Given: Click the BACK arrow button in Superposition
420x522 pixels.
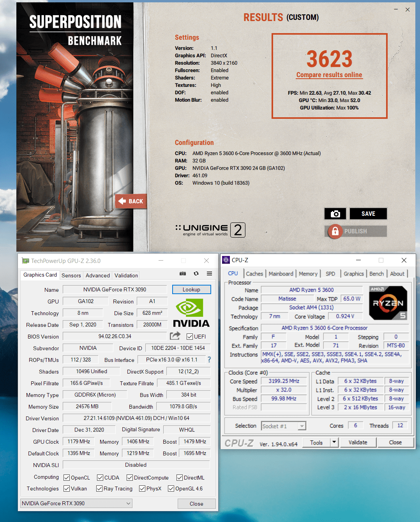Looking at the screenshot, I should click(131, 201).
